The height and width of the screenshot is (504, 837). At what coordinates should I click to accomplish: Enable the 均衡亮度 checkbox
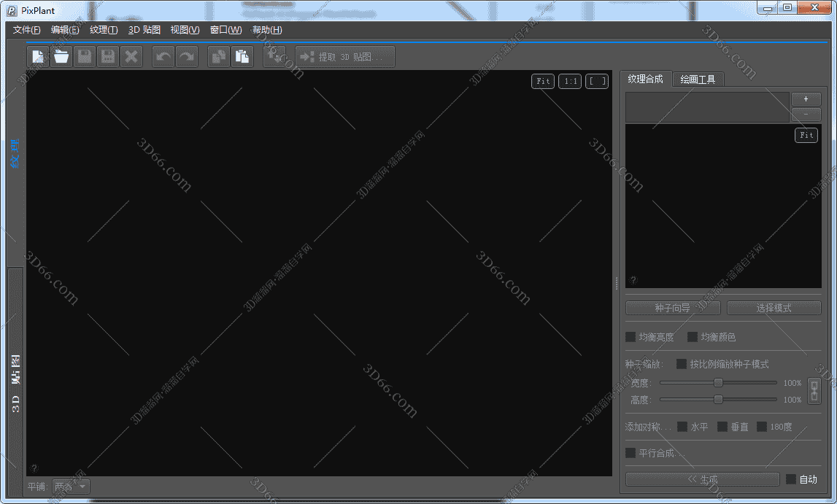(630, 337)
